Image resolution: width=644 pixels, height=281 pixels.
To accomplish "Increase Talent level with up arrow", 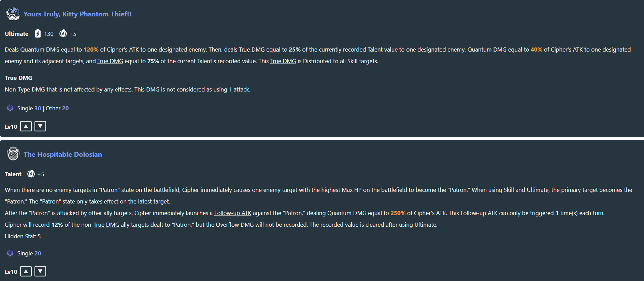I will [x=26, y=271].
